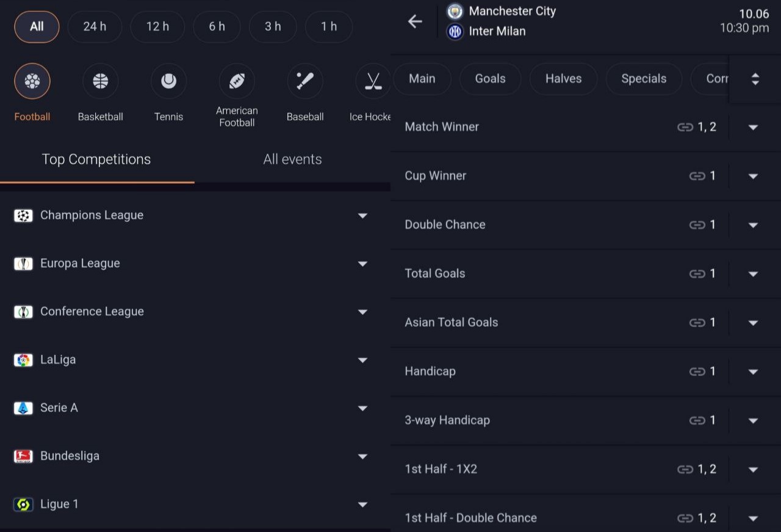Viewport: 781px width, 532px height.
Task: Open the Bundesliga competition logo row
Action: coord(23,456)
